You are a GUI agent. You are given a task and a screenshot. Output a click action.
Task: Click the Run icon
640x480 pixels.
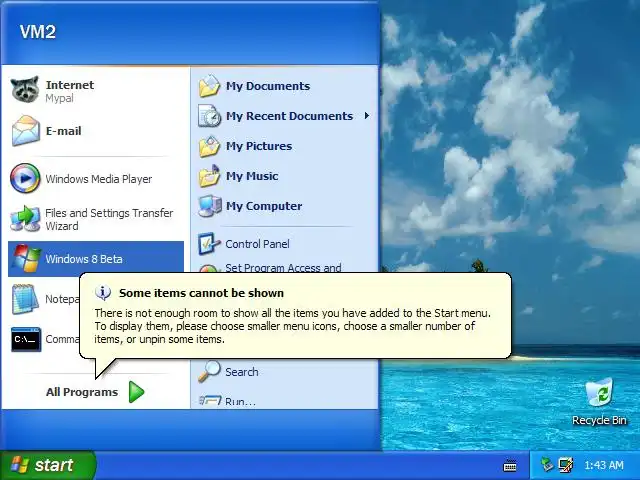(x=210, y=401)
